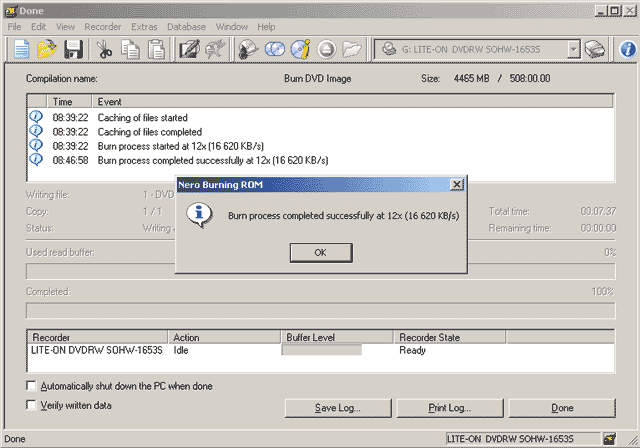This screenshot has height=448, width=640.
Task: Click the Buffer Level indicator bar
Action: click(322, 350)
